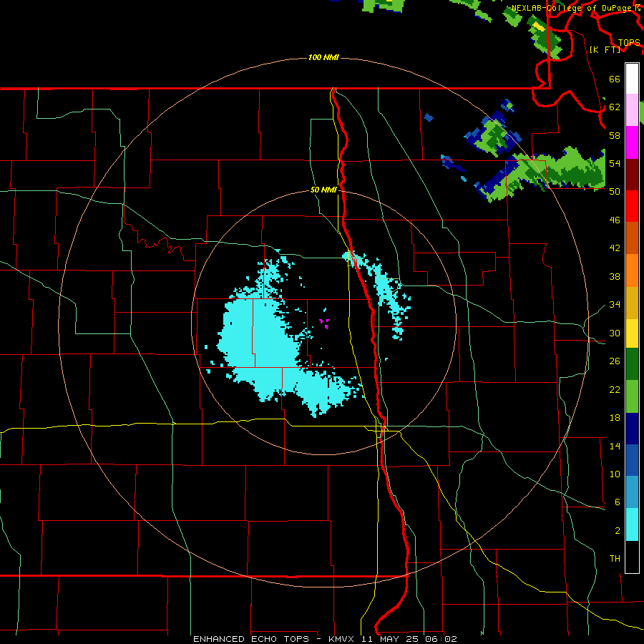This screenshot has height=644, width=644.
Task: Click the '38' legend value
Action: coord(615,276)
